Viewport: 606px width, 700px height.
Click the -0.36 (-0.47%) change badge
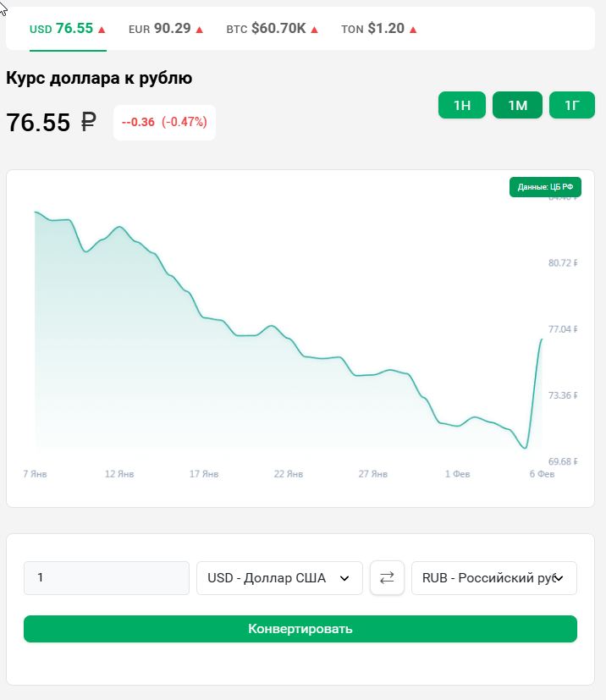tap(164, 122)
